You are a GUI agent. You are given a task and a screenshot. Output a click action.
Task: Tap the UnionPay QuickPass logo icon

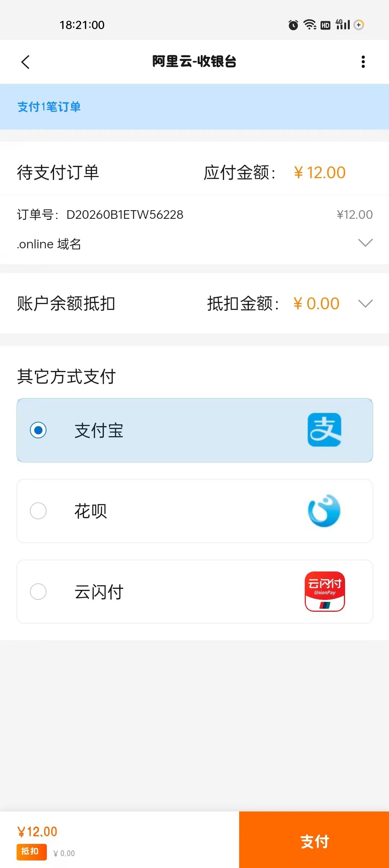point(325,591)
